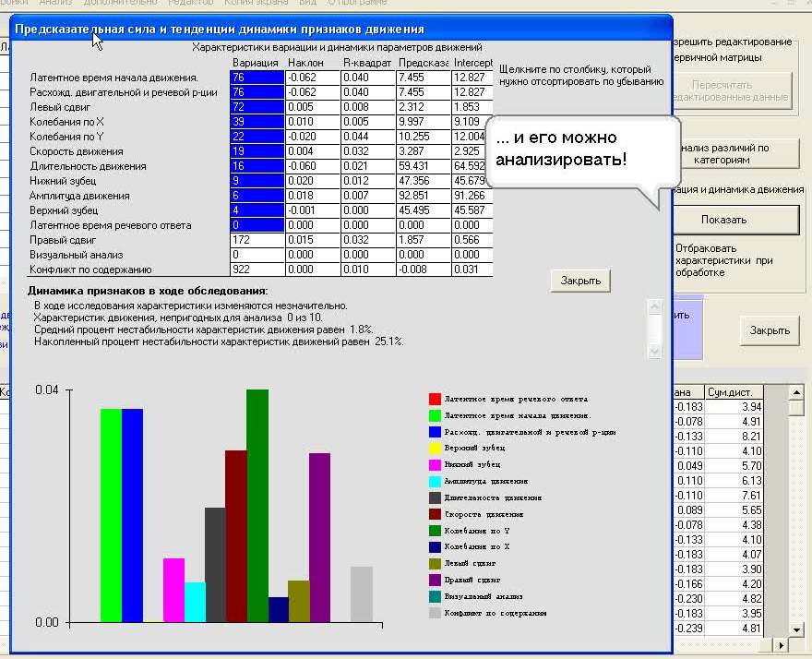Image resolution: width=812 pixels, height=659 pixels.
Task: Click the Пересчитать редактированные данные button
Action: [x=733, y=90]
